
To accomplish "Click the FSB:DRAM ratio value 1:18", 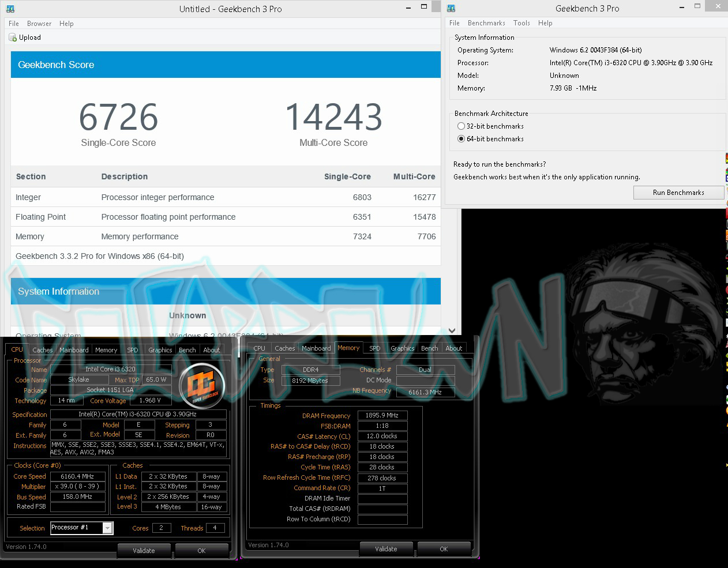I will click(382, 426).
